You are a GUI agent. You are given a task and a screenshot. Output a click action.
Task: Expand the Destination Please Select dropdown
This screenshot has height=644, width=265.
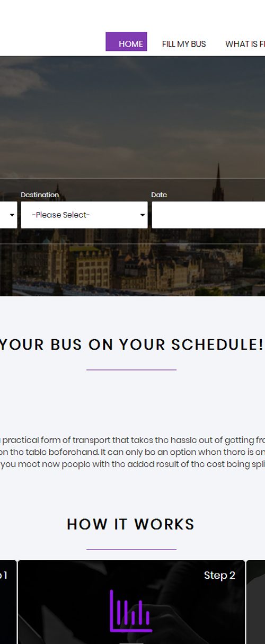[x=84, y=215]
